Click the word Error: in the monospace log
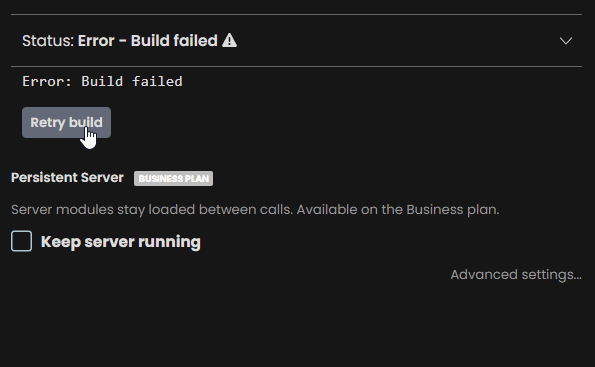Image resolution: width=595 pixels, height=367 pixels. pos(47,81)
